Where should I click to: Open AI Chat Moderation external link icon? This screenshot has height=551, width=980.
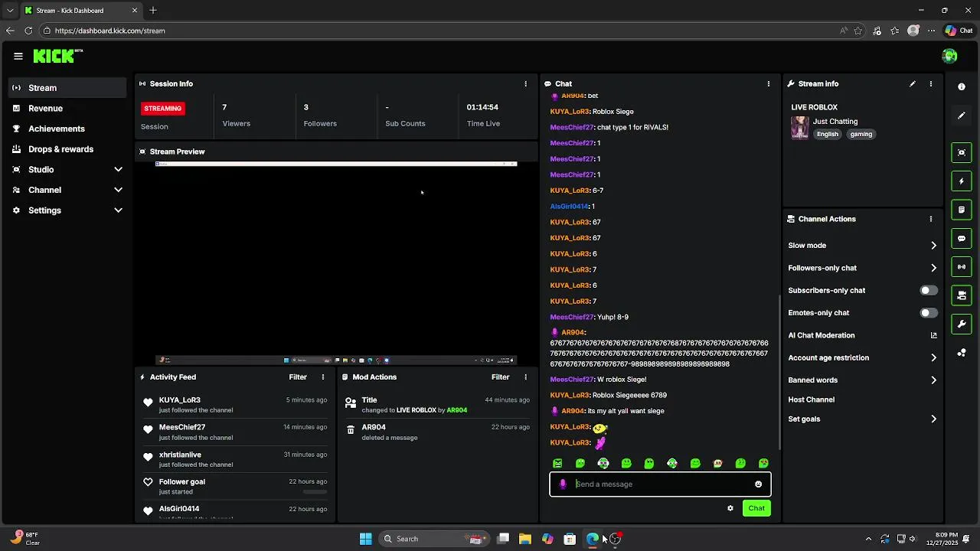pos(933,335)
